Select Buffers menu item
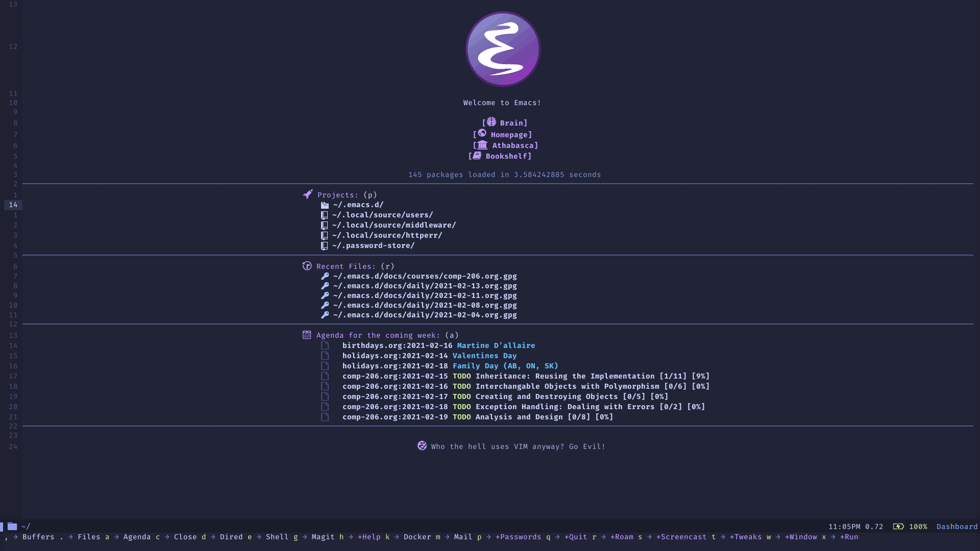 point(38,537)
